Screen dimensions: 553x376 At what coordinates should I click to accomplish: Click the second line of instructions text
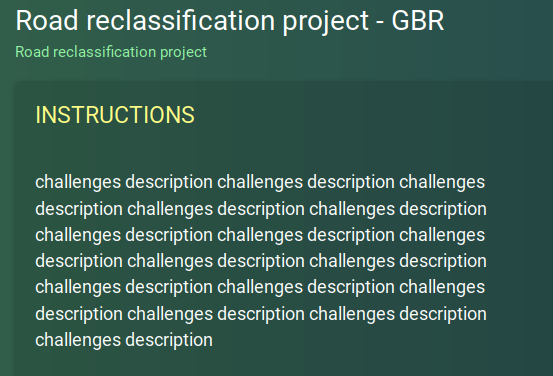pyautogui.click(x=261, y=209)
